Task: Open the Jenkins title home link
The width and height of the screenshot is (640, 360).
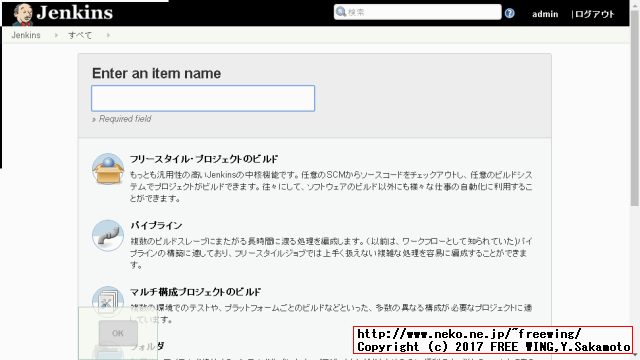Action: coord(75,13)
